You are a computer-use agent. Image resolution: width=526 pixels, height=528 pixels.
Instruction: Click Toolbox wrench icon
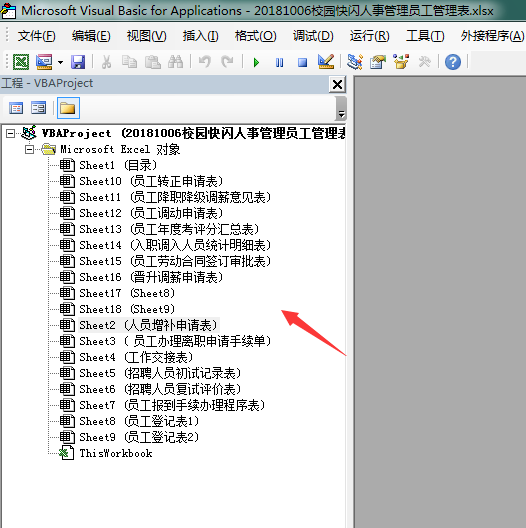[424, 62]
